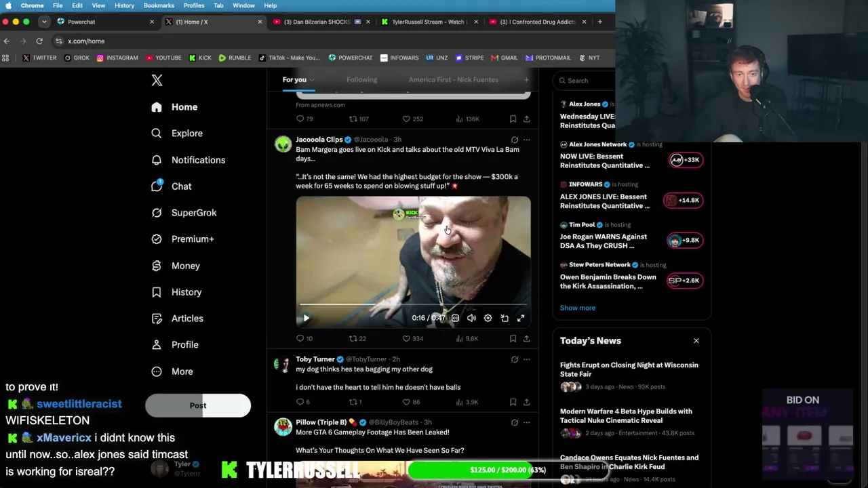Image resolution: width=868 pixels, height=488 pixels.
Task: Click the X logo above the Home link
Action: pos(157,80)
